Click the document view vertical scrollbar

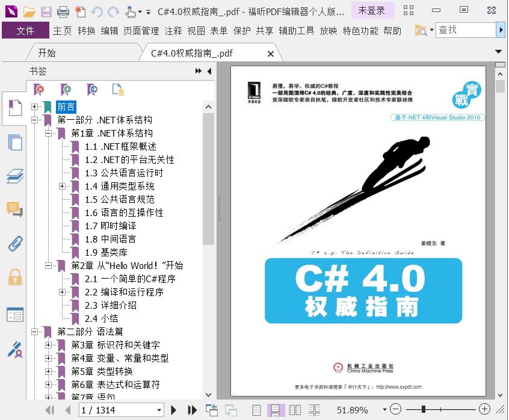coord(500,86)
